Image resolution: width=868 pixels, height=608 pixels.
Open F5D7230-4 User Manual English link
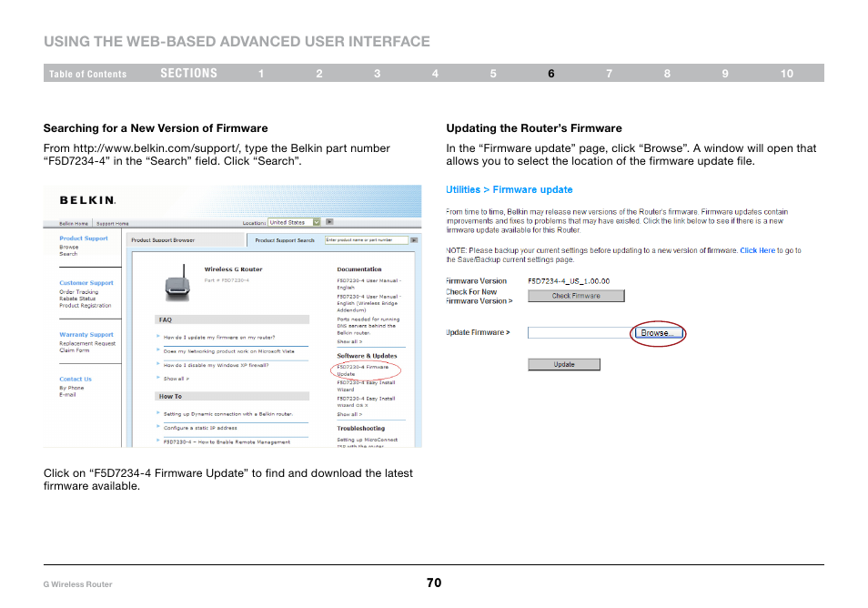pyautogui.click(x=368, y=284)
